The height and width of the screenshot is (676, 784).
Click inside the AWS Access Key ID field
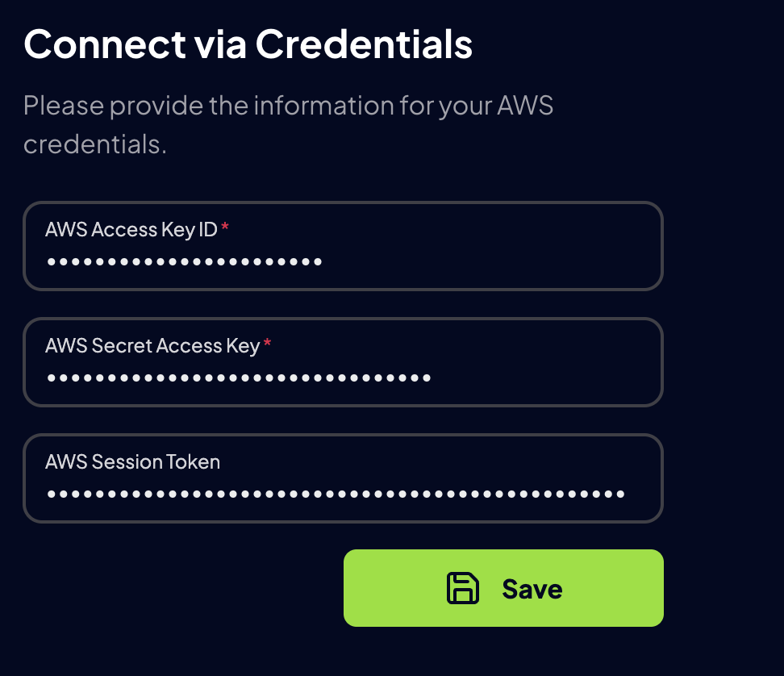343,261
